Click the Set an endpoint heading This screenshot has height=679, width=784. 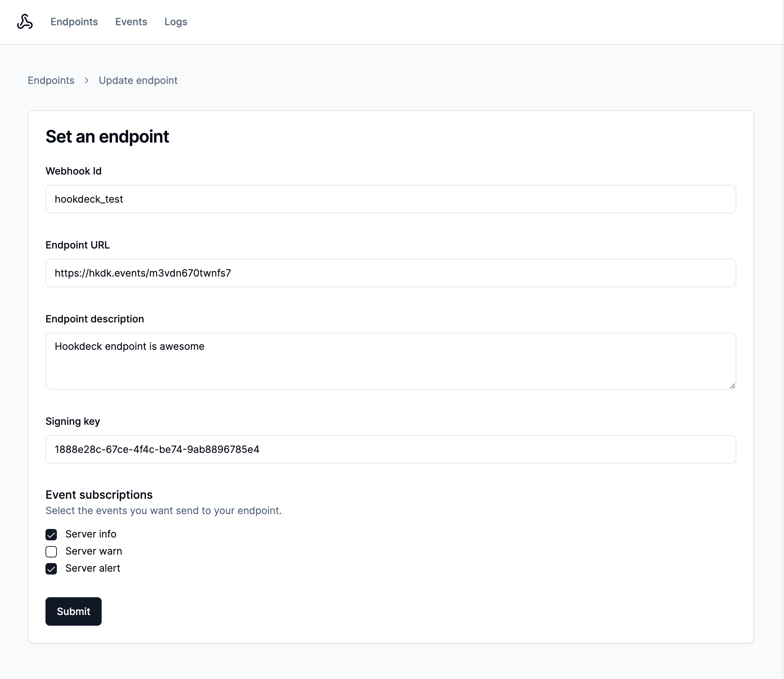coord(107,137)
